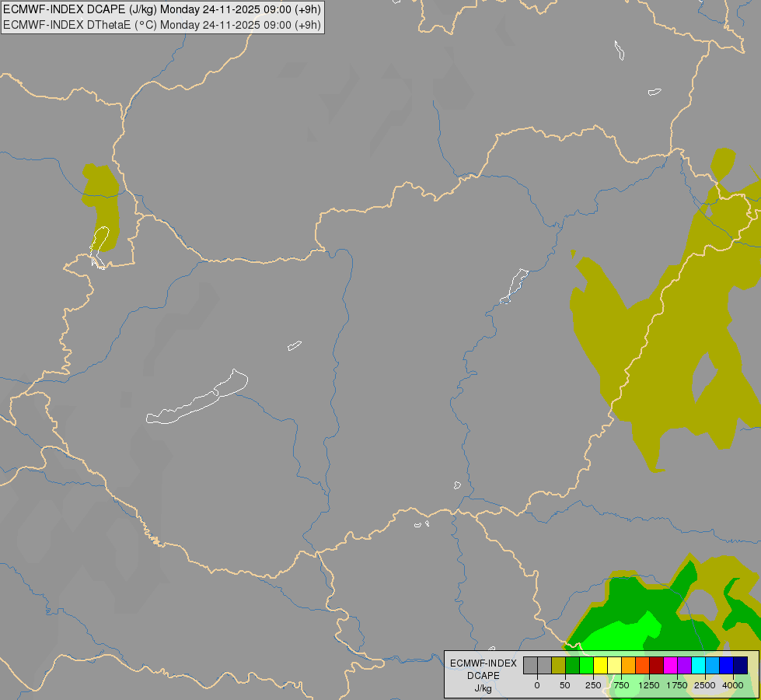Click the DCAPE label in the legend
Screen dimensions: 761x700
point(483,676)
